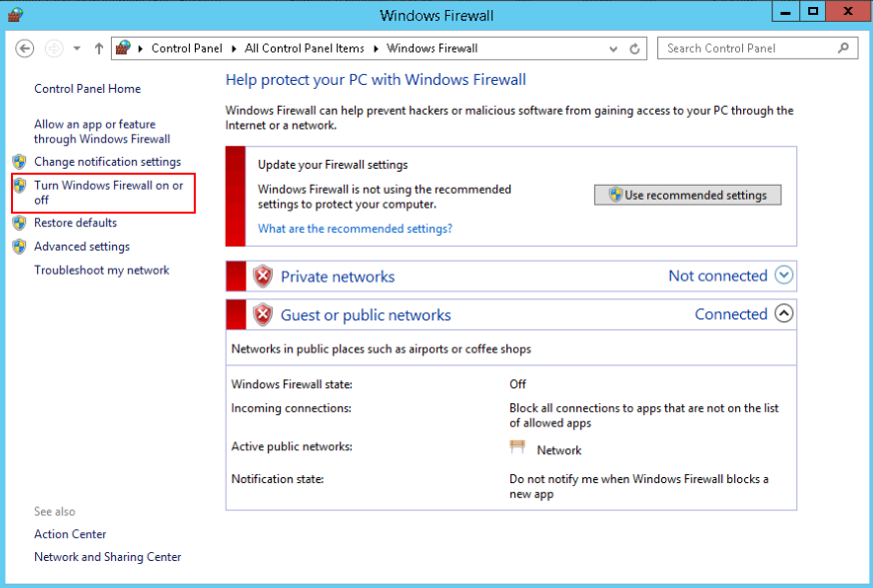Click shield icon on Use recommended settings

point(615,195)
